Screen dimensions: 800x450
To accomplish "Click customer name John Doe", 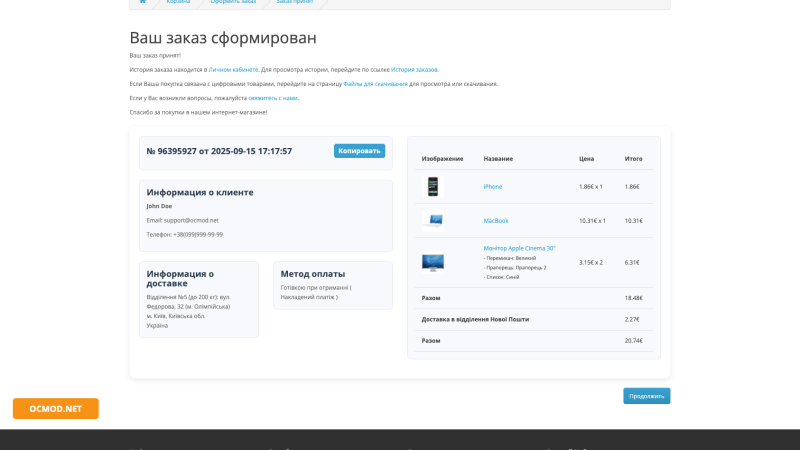I will (159, 206).
